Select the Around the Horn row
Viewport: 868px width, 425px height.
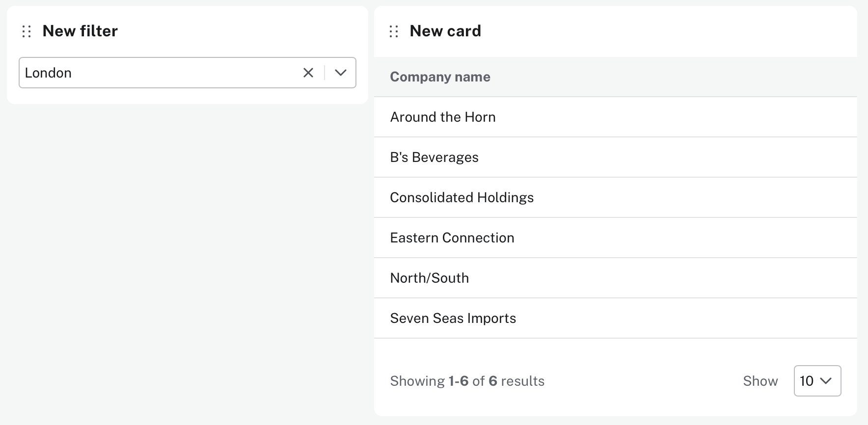click(x=442, y=117)
